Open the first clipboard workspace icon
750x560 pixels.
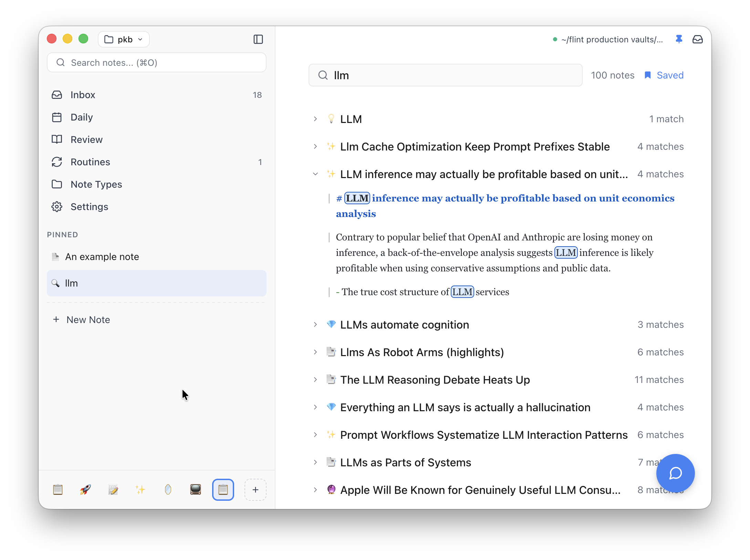tap(58, 489)
